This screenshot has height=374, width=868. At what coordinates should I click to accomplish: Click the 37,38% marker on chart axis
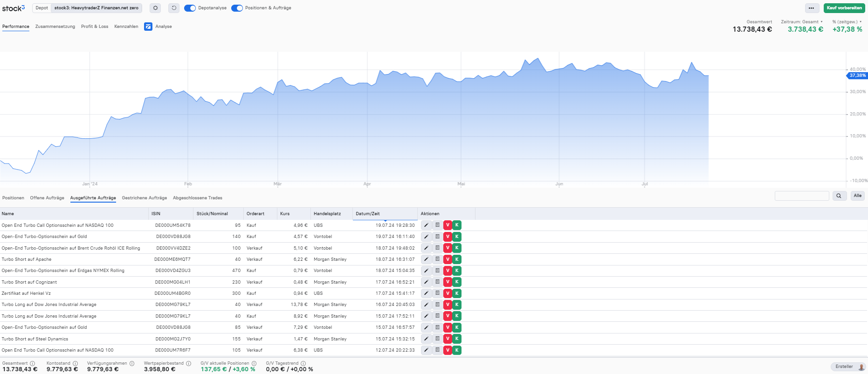click(857, 75)
